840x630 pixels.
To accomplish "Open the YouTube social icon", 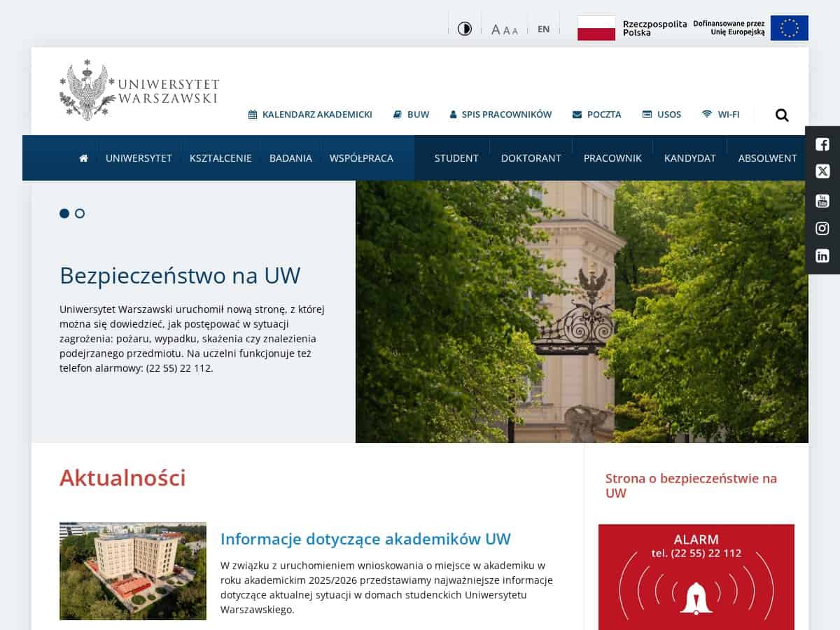I will pos(822,201).
